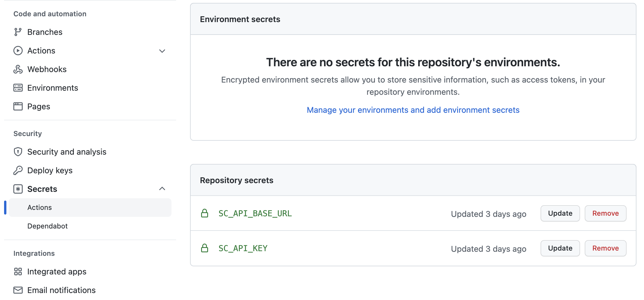Expand the Actions section chevron

pyautogui.click(x=162, y=51)
